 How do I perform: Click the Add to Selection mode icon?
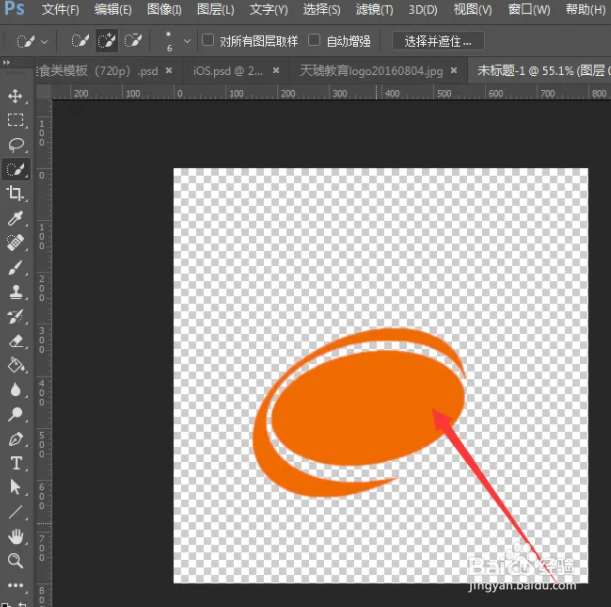(107, 41)
